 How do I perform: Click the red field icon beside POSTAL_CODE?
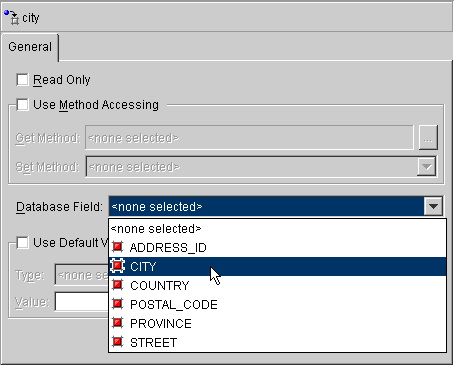117,304
